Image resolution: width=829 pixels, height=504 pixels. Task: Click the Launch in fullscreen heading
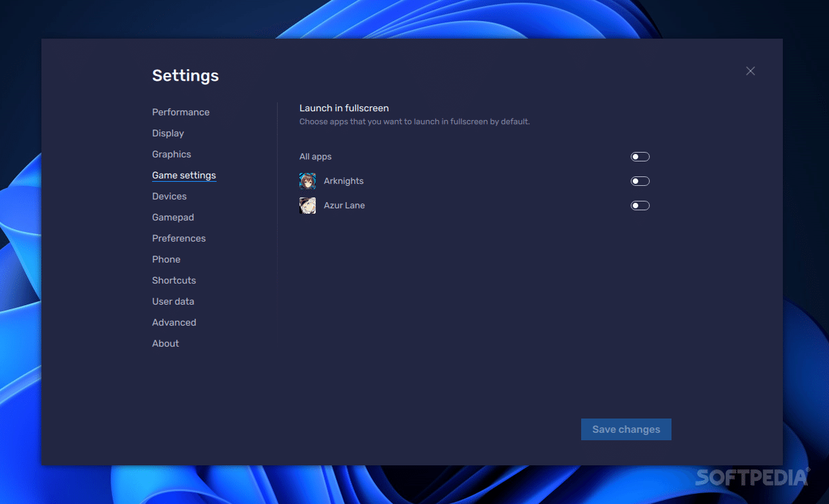coord(344,108)
